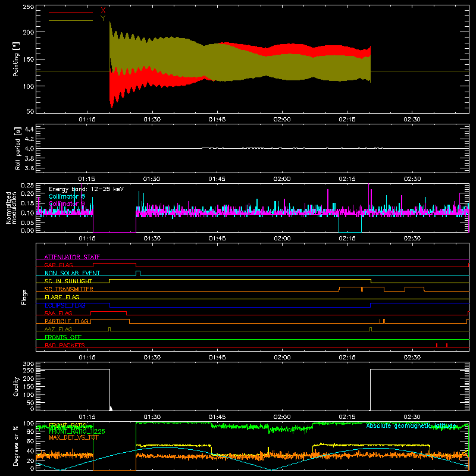Screen dimensions: 476x476
Task: Click the 'Flags' axis title
Action: pyautogui.click(x=24, y=297)
